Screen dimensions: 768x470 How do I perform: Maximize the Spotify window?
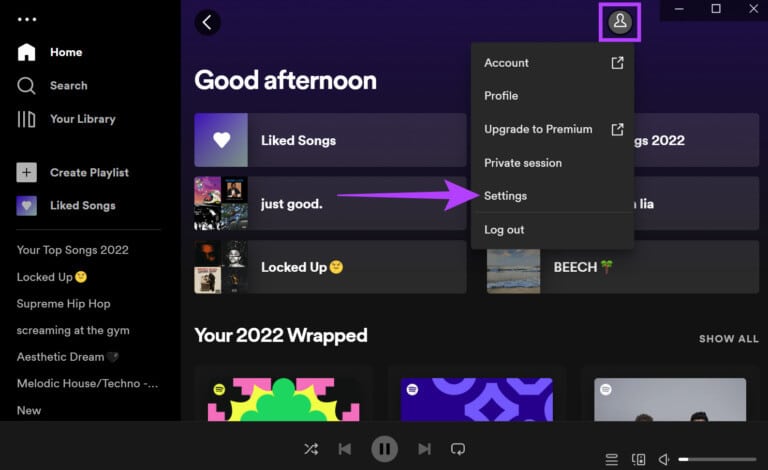(x=716, y=9)
